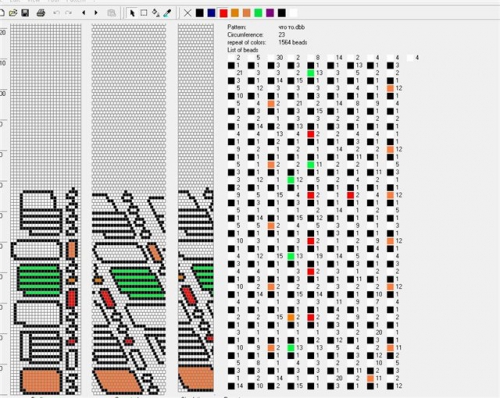500x398 pixels.
Task: Select the pointer pencil tool
Action: (x=132, y=13)
